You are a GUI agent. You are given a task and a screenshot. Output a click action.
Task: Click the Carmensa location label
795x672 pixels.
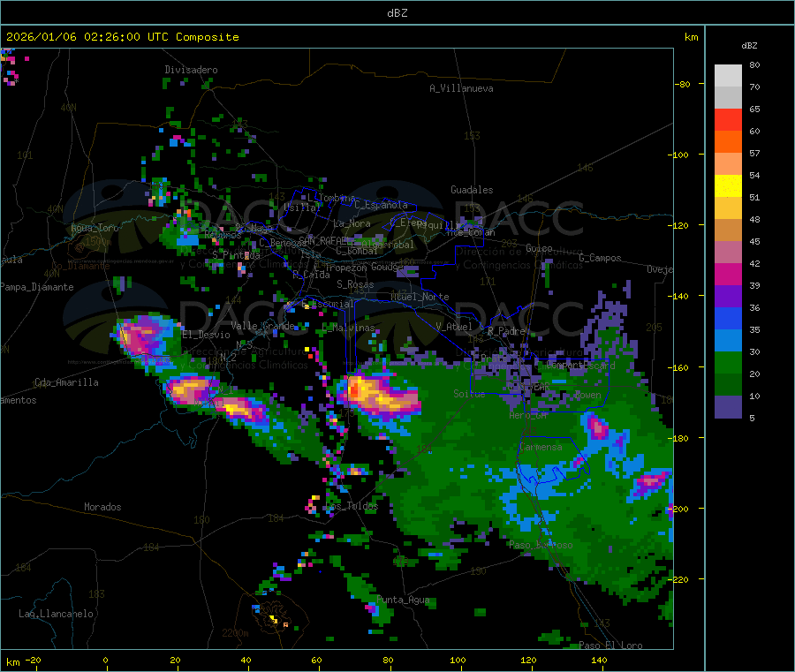pos(541,447)
